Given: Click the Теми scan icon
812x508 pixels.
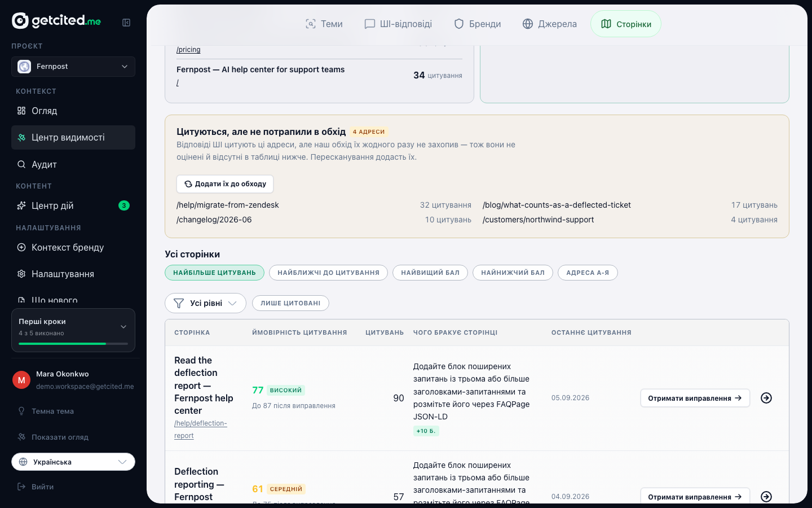Looking at the screenshot, I should click(311, 24).
